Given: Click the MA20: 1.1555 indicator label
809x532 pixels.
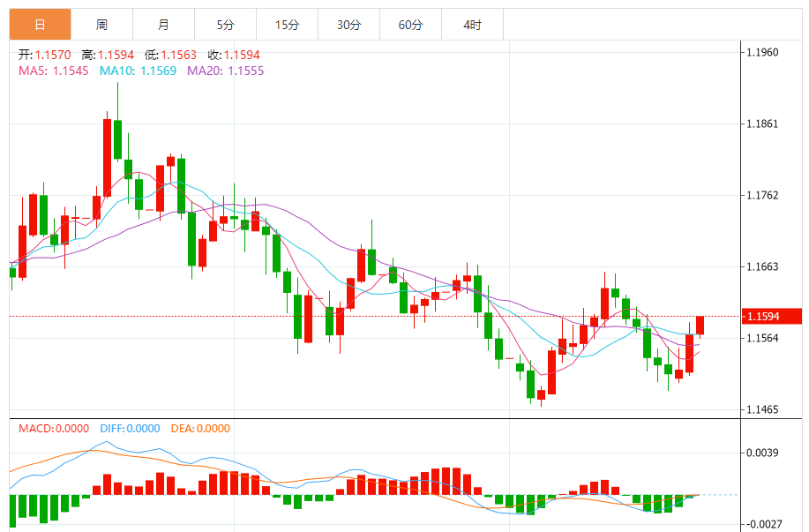Looking at the screenshot, I should [226, 71].
